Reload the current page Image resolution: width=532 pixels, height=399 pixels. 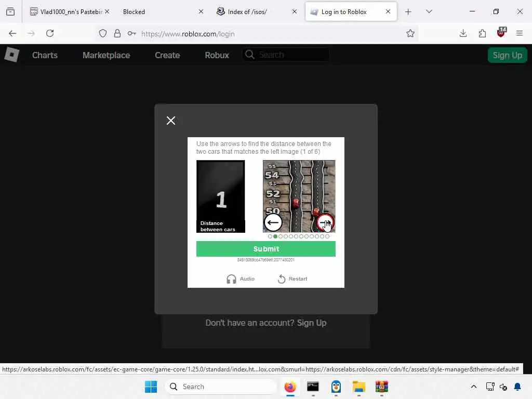click(50, 33)
